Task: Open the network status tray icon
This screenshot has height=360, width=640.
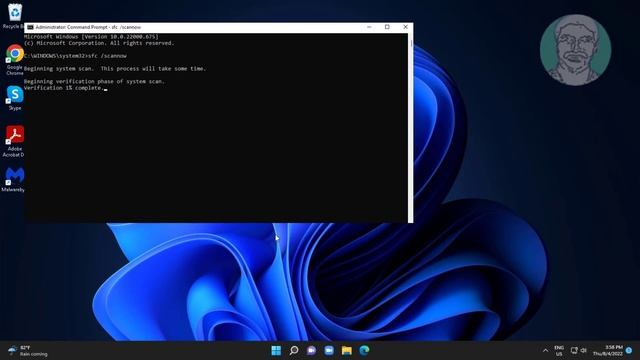Action: (x=574, y=350)
